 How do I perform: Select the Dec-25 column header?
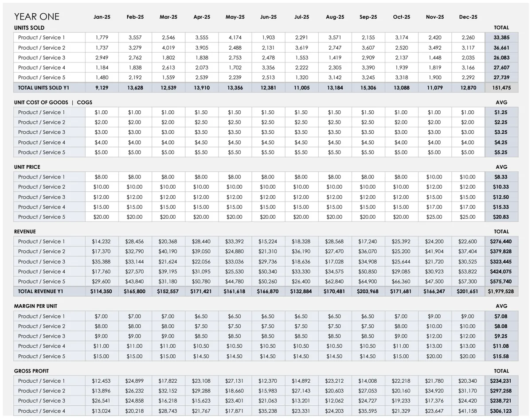point(468,17)
